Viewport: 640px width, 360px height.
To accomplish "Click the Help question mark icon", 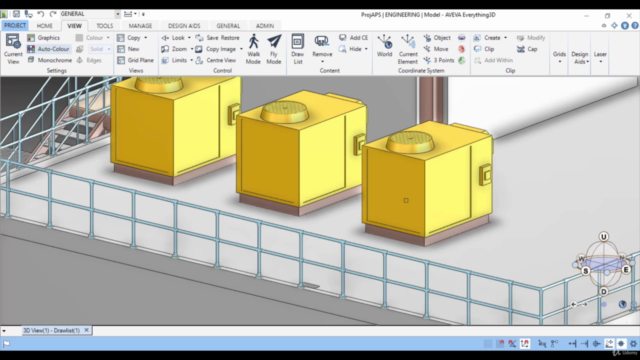I will click(635, 25).
